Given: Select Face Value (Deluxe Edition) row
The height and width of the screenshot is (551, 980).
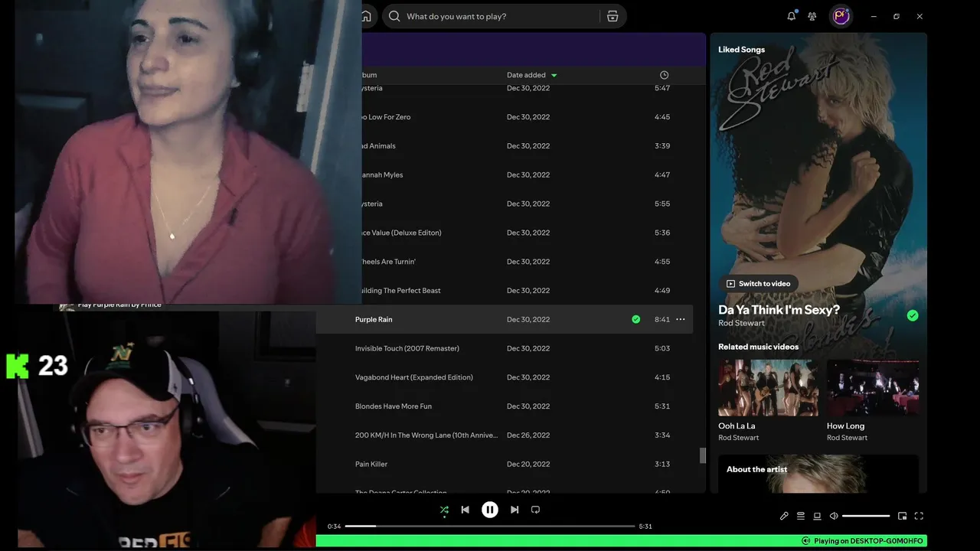Looking at the screenshot, I should (528, 233).
